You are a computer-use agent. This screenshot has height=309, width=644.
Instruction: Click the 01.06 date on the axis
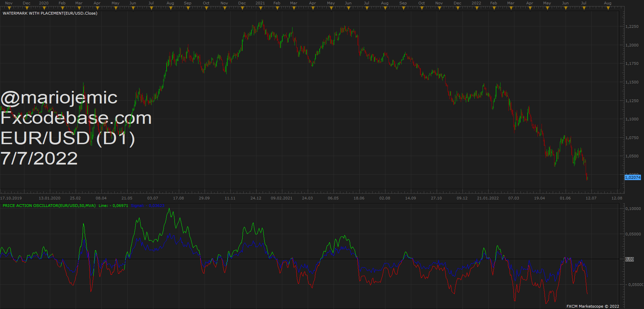(x=565, y=198)
